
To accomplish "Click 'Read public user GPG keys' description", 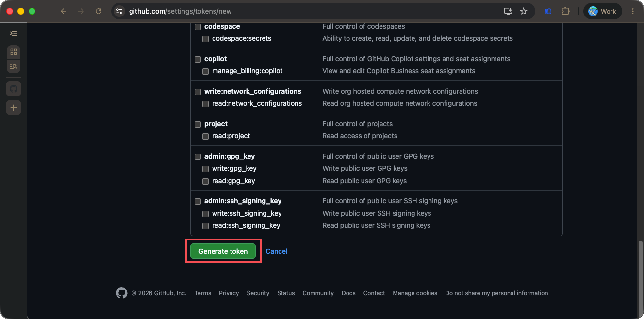I will click(364, 181).
